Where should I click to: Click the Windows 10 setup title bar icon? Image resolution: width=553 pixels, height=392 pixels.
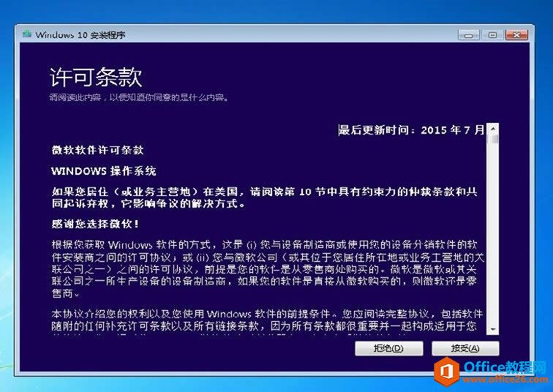pyautogui.click(x=27, y=34)
